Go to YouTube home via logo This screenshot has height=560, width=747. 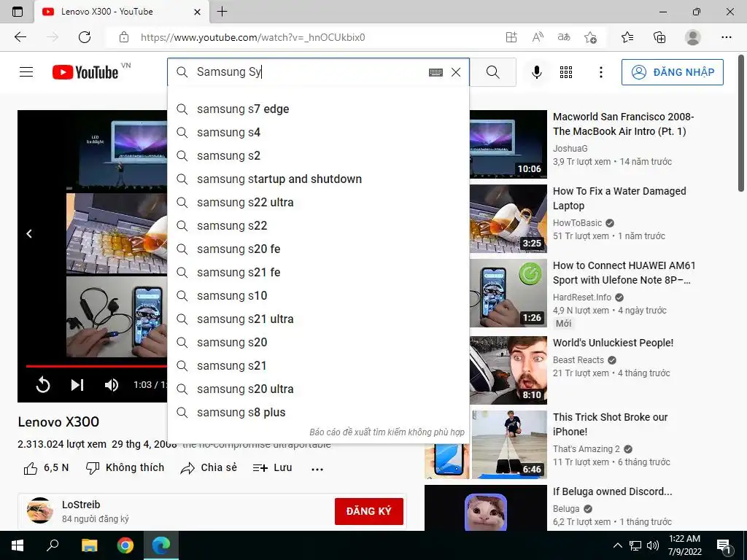point(85,72)
